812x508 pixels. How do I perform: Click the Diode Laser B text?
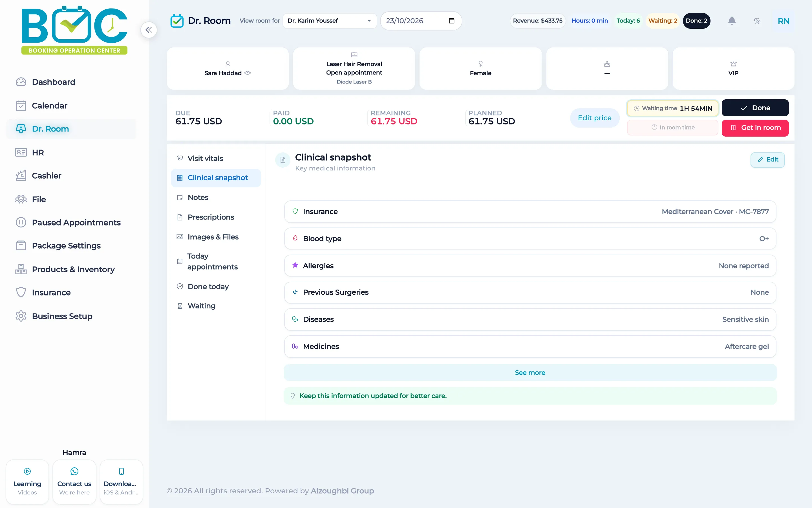354,82
